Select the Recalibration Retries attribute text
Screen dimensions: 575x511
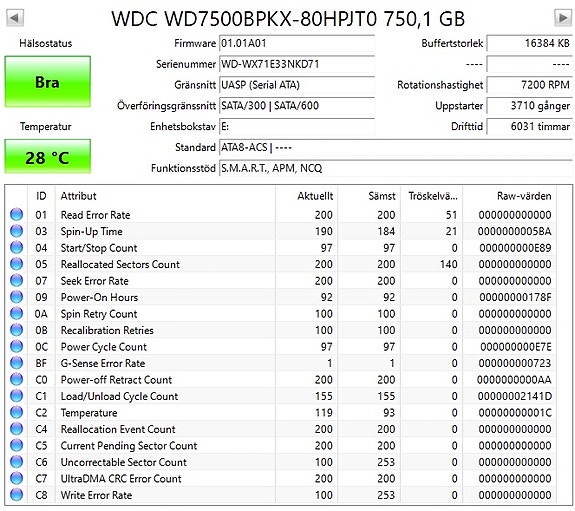107,331
